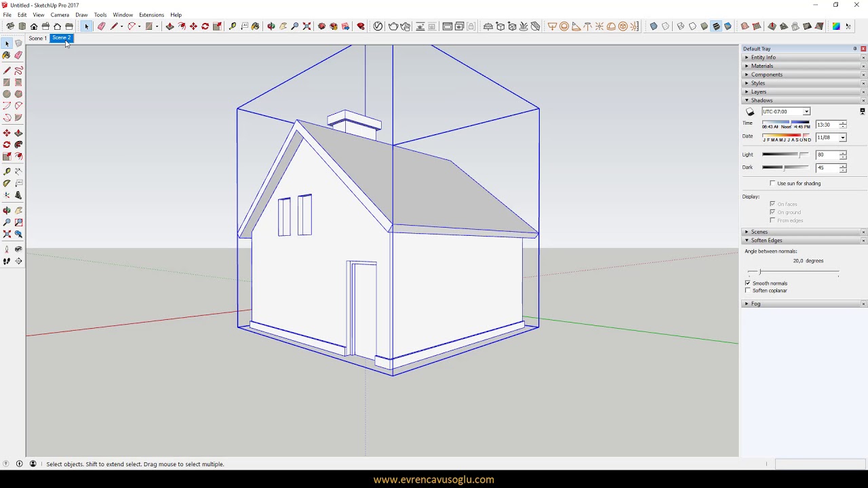Screen dimensions: 868x488
Task: Open the File menu
Action: [x=7, y=15]
